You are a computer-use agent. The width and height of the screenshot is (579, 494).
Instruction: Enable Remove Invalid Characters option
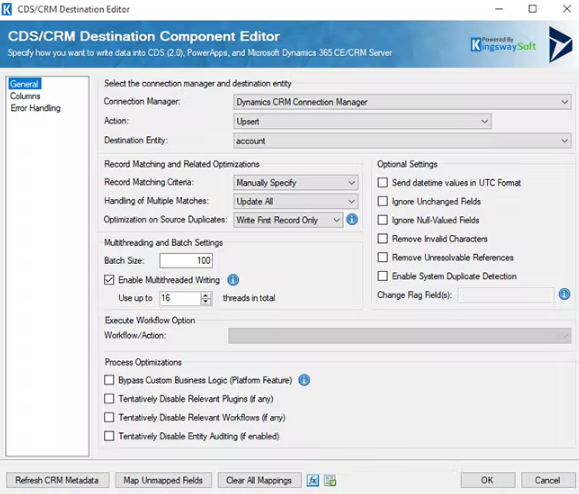[383, 239]
